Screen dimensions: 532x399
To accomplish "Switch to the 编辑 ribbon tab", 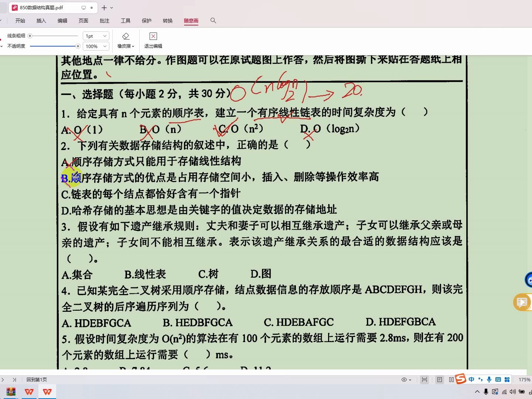I will [62, 21].
